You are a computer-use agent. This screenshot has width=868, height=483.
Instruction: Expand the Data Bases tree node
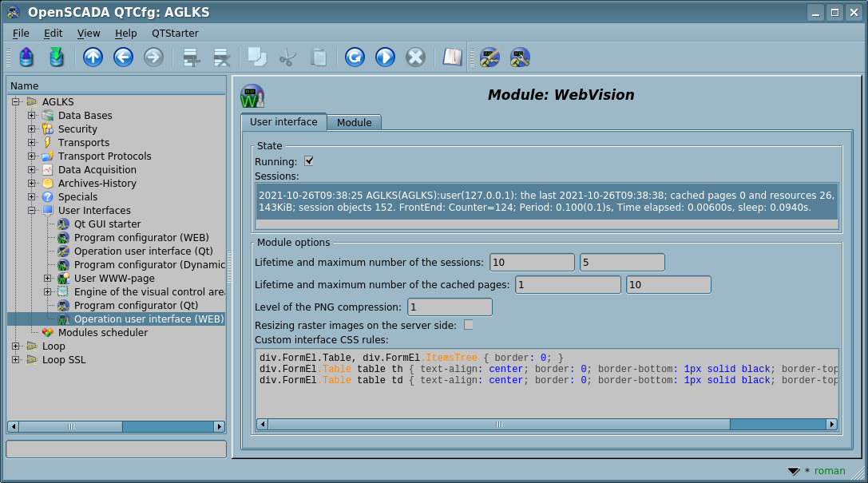(x=32, y=116)
